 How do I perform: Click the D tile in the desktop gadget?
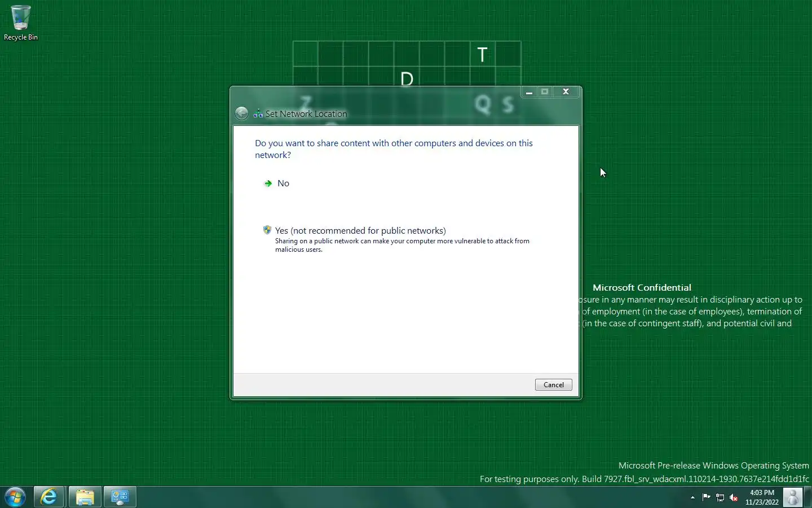coord(407,78)
